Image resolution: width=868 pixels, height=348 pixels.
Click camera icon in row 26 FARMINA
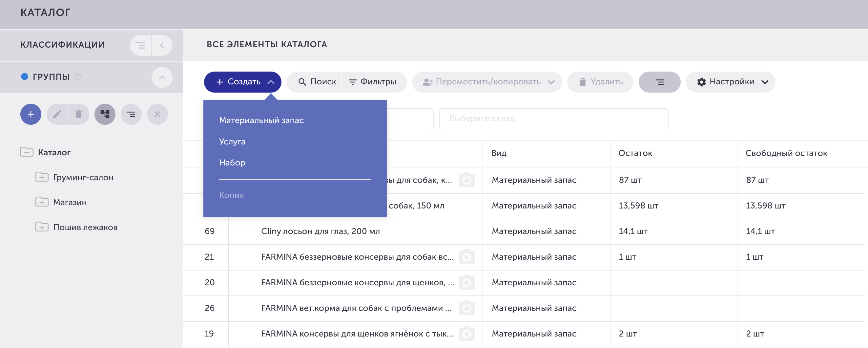pos(467,308)
